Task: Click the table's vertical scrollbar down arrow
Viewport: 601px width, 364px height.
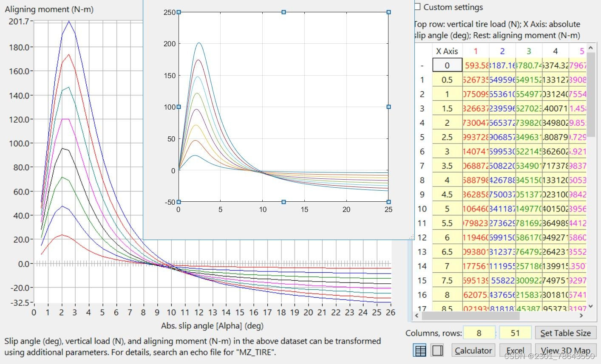Action: [x=590, y=307]
